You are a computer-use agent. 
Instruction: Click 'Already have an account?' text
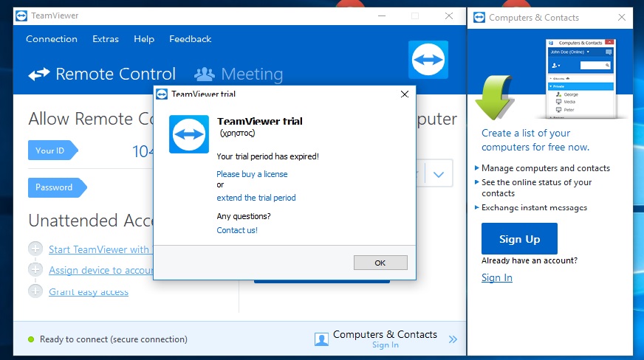[x=530, y=260]
